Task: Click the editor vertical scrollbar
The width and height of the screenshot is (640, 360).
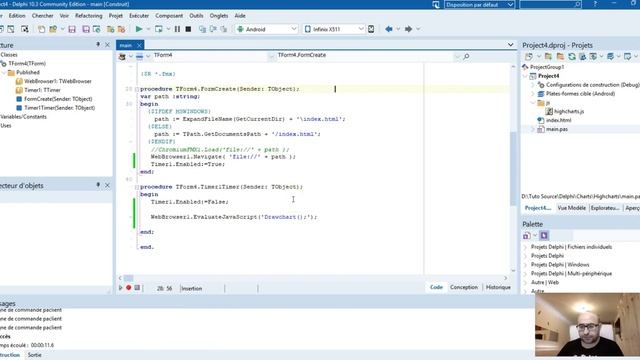Action: point(513,169)
